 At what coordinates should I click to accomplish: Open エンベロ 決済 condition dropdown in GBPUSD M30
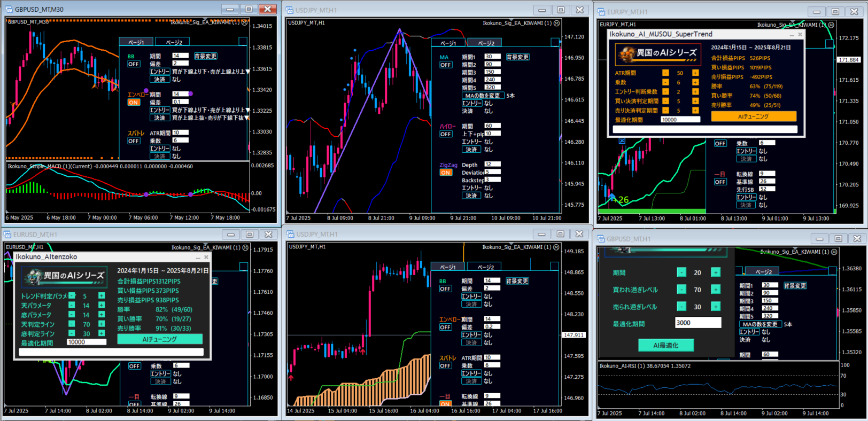[247, 118]
